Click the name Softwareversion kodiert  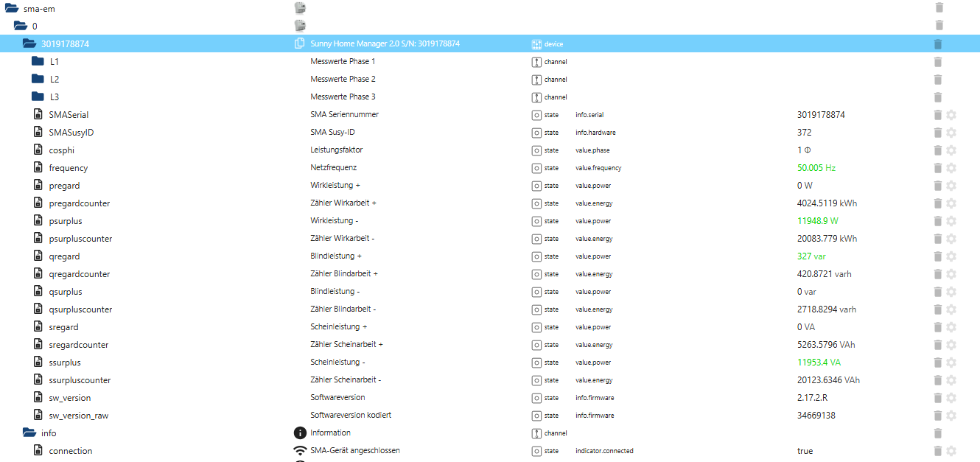(351, 415)
